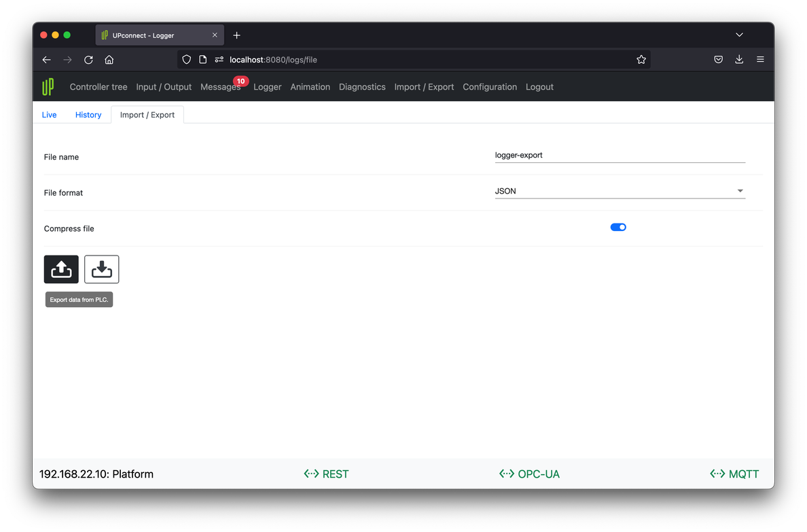Expand the browser tab list chevron

point(739,35)
